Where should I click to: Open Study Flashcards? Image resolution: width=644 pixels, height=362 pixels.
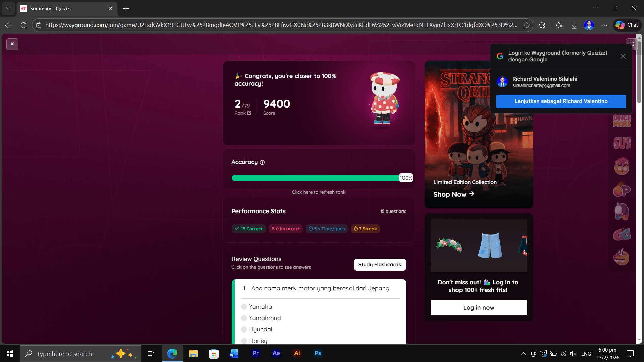coord(380,265)
